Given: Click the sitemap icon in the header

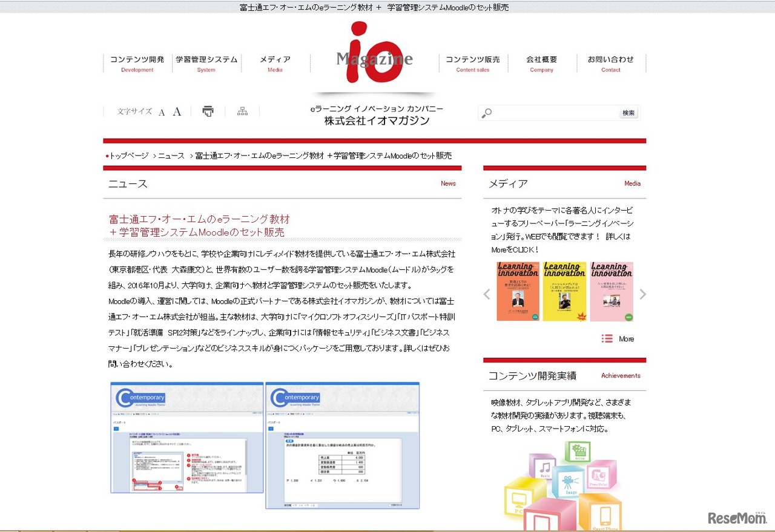Looking at the screenshot, I should 242,111.
